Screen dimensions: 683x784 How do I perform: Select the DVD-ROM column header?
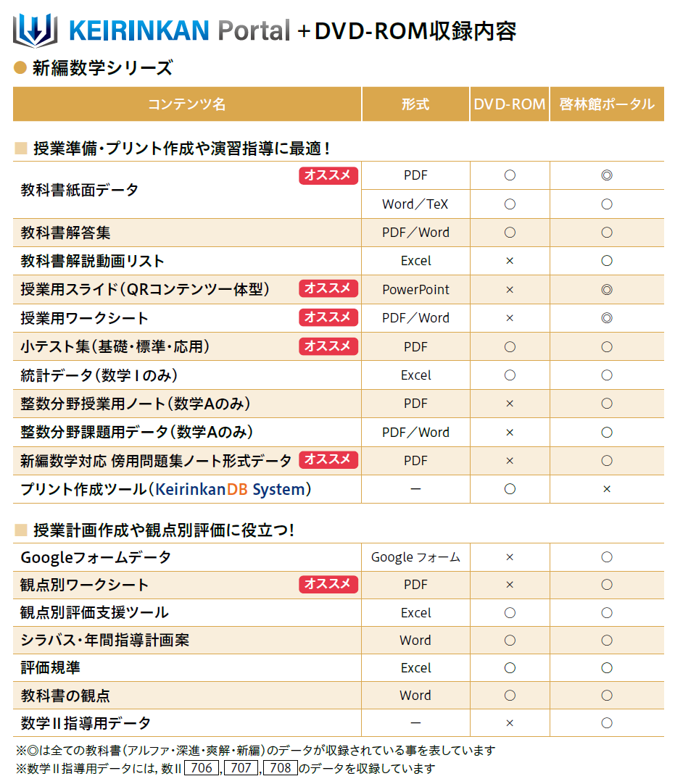pyautogui.click(x=510, y=104)
